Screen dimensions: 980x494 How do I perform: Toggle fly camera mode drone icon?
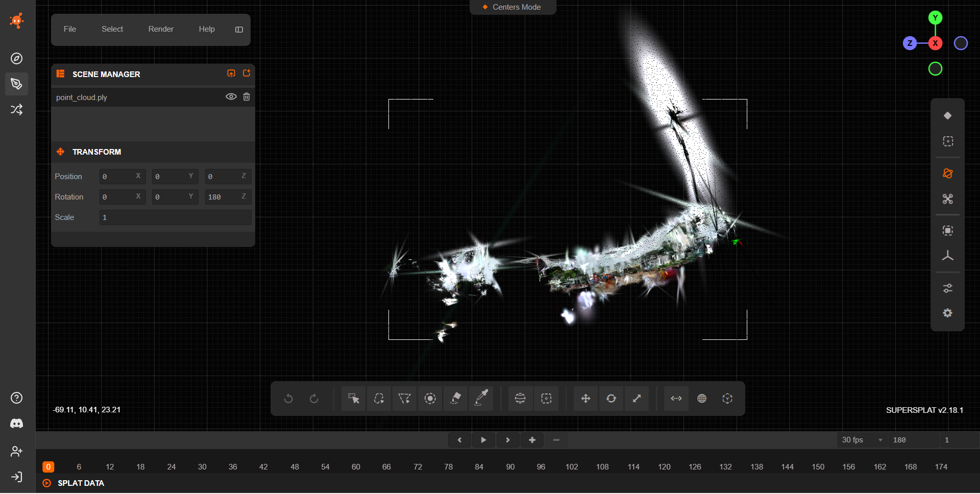pos(948,199)
